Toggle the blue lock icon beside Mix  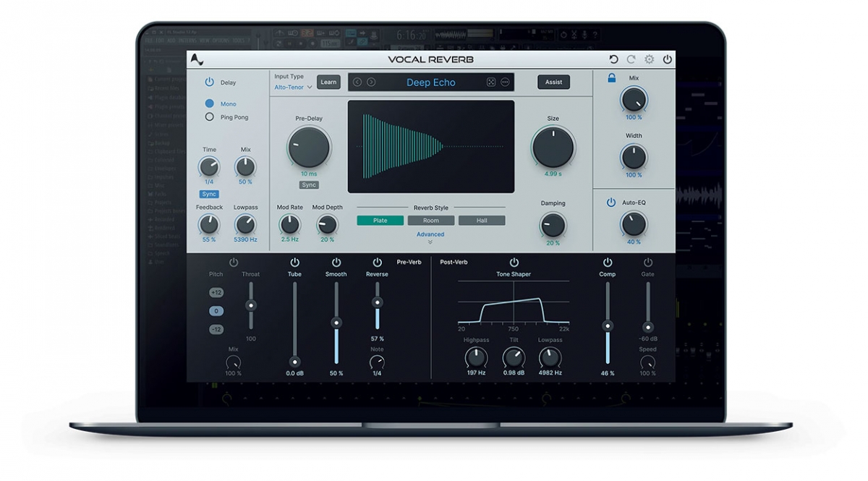coord(612,78)
